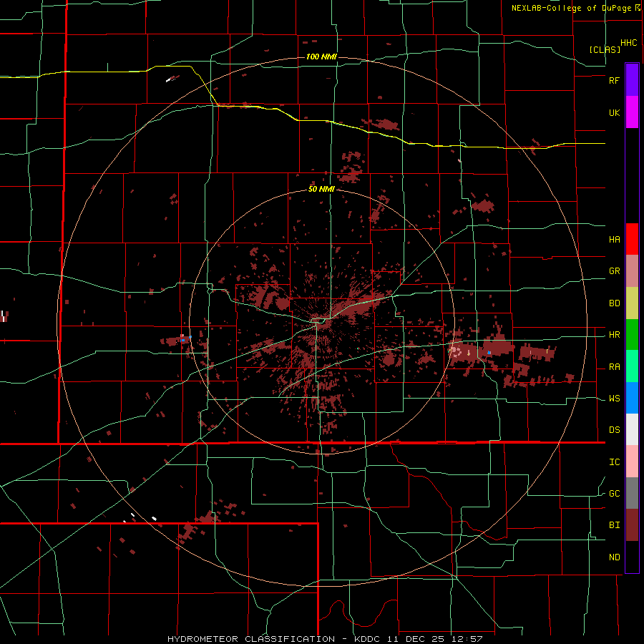Click the IC legend label

pos(614,462)
